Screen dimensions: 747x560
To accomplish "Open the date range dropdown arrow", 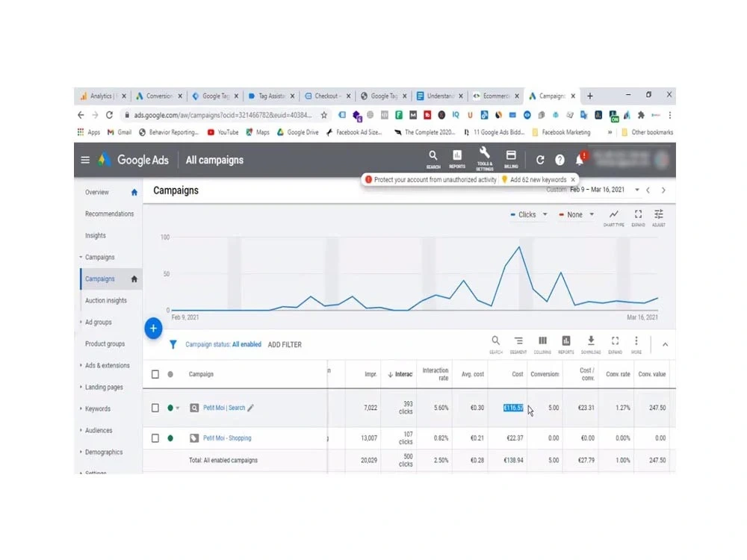I will pos(637,190).
